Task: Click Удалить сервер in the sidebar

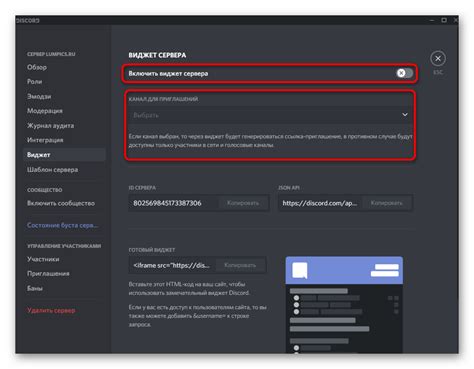Action: [51, 310]
